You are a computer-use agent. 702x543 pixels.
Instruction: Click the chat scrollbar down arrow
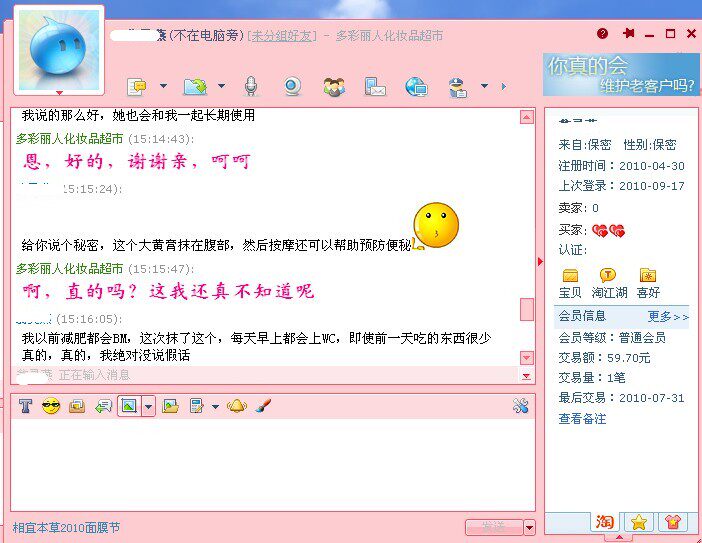(x=526, y=358)
